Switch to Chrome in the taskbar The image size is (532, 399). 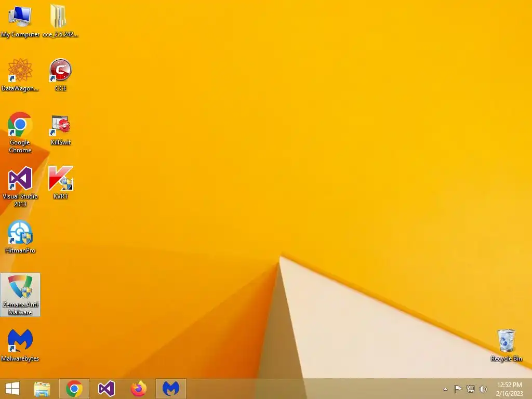point(74,389)
